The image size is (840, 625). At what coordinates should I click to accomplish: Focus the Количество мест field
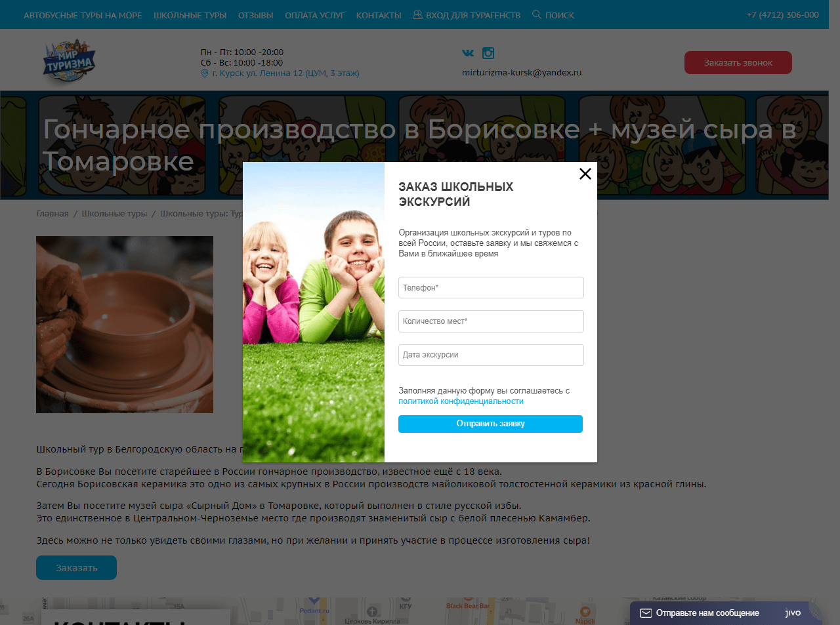(x=491, y=321)
